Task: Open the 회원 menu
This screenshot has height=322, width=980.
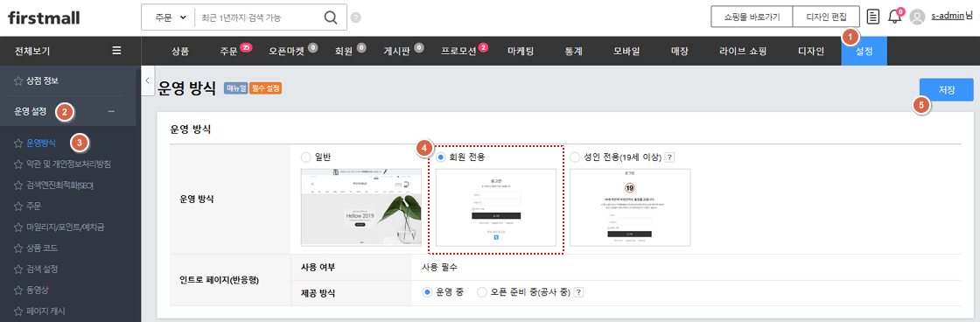Action: 344,52
